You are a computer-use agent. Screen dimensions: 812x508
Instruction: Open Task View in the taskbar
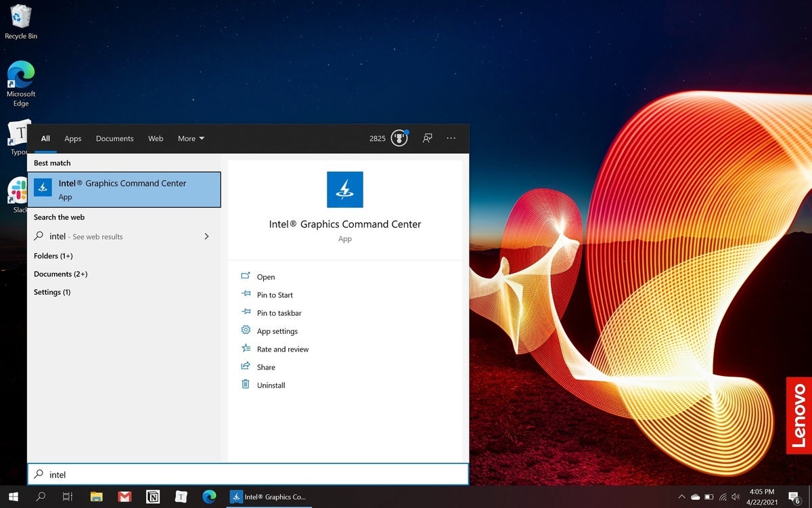click(x=68, y=496)
